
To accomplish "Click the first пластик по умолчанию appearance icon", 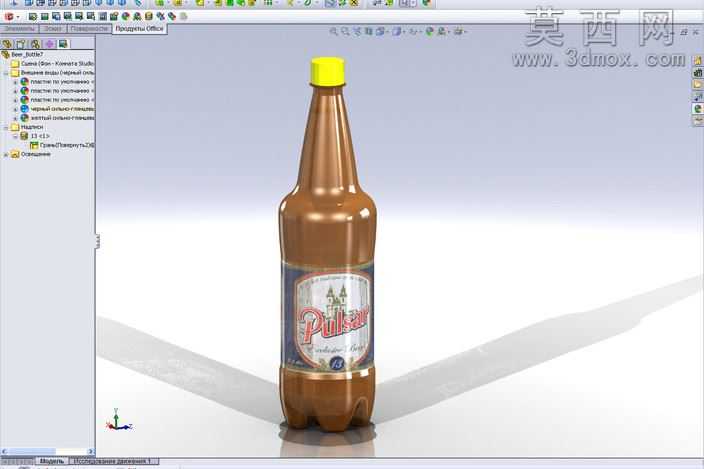I will click(24, 82).
